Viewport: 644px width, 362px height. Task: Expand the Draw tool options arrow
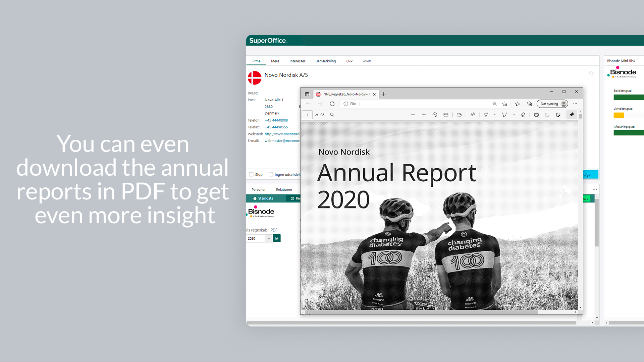pyautogui.click(x=495, y=115)
